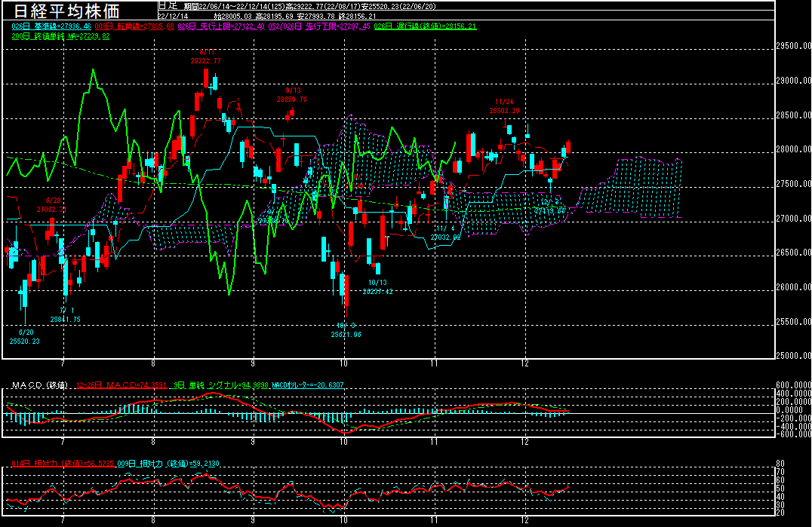The image size is (812, 527).
Task: Click the 29000.00 price axis label
Action: pos(794,81)
